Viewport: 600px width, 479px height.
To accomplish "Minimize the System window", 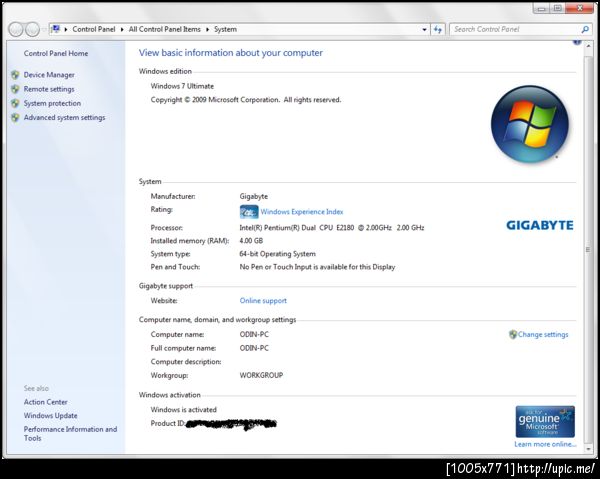I will 541,8.
